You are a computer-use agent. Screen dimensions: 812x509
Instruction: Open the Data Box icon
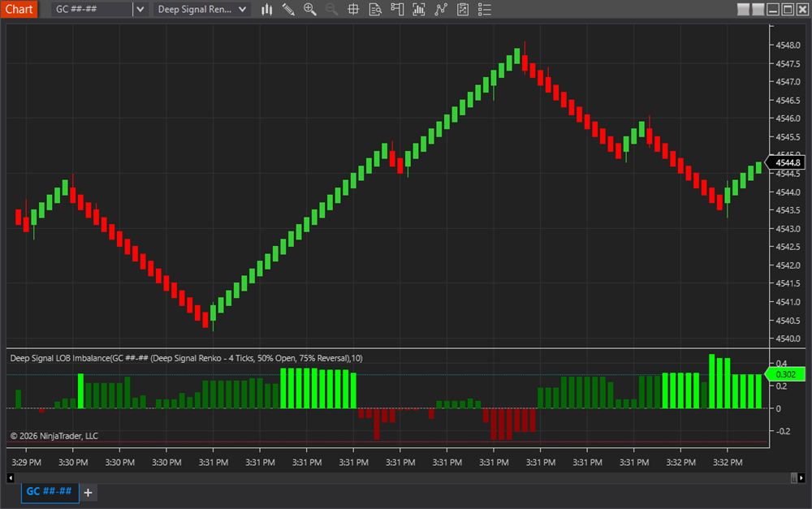click(375, 9)
